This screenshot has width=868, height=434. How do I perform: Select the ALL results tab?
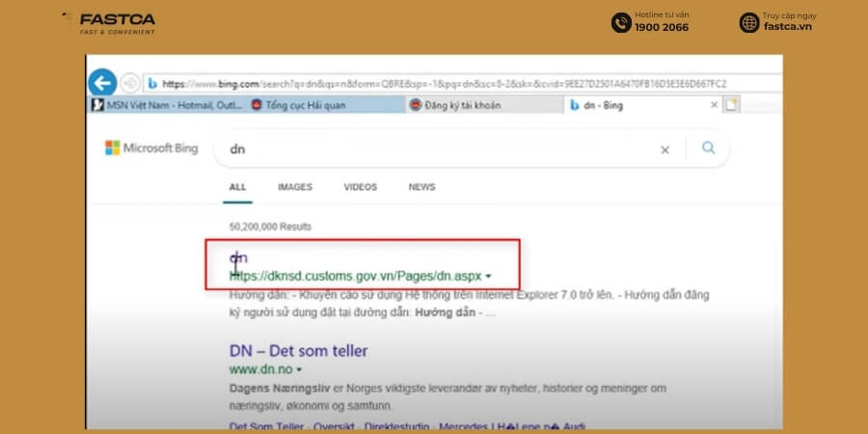point(237,187)
